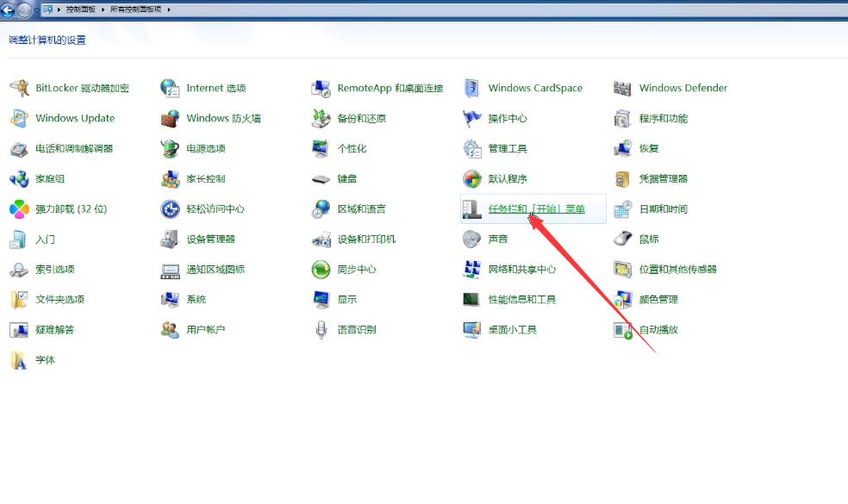Open the 家长控制 icon
This screenshot has width=848, height=504.
click(x=170, y=178)
